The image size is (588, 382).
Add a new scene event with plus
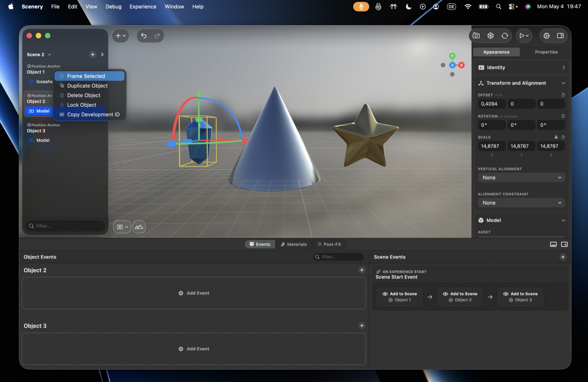pyautogui.click(x=563, y=257)
